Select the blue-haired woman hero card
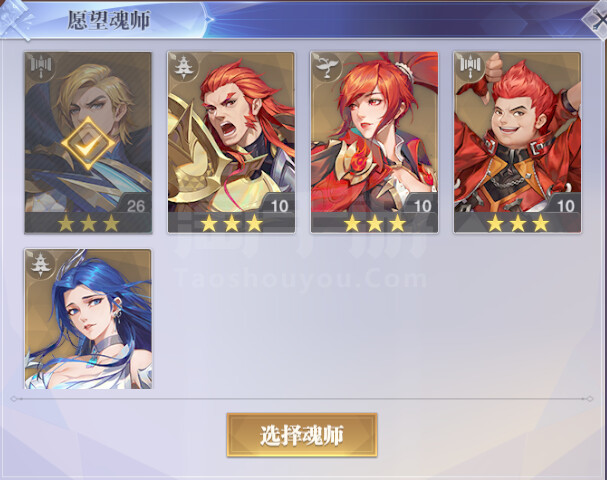Screen dimensions: 607x480 (x=88, y=319)
